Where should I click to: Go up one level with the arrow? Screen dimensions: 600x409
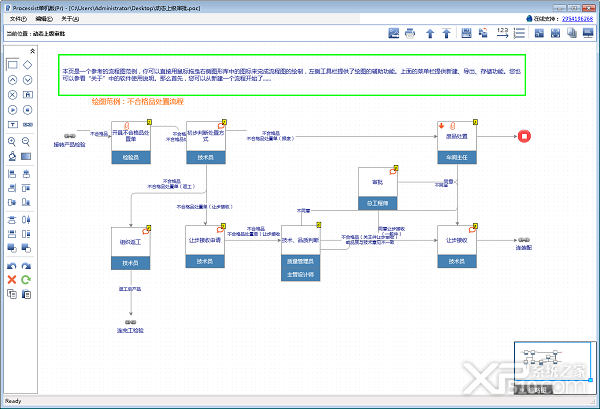[x=430, y=34]
